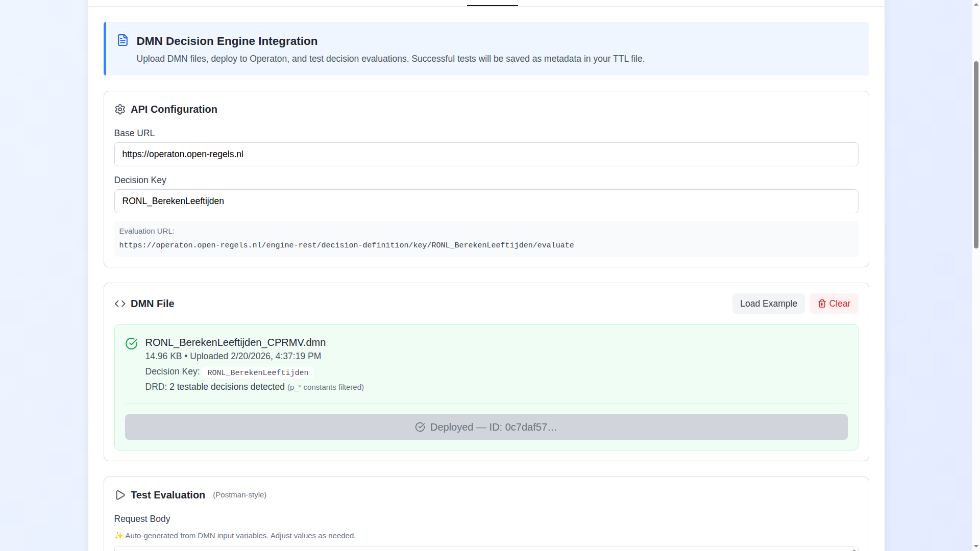Image resolution: width=980 pixels, height=551 pixels.
Task: Click the play triangle beside Test Evaluation
Action: tap(120, 495)
